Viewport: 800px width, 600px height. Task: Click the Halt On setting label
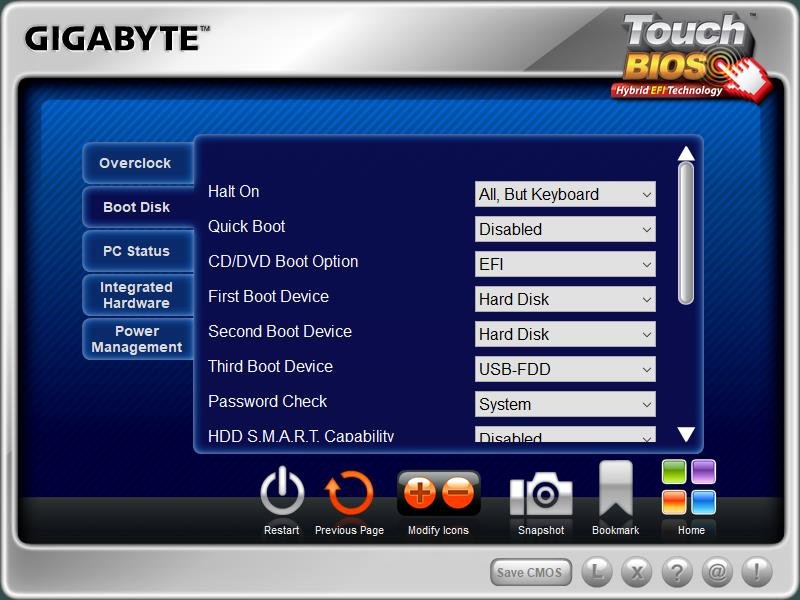click(234, 191)
